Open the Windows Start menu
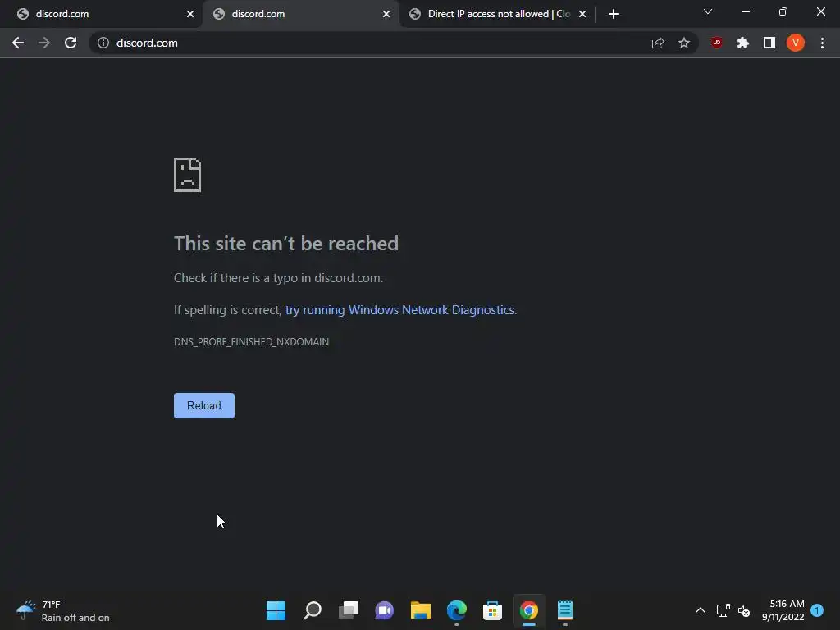840x630 pixels. [276, 610]
